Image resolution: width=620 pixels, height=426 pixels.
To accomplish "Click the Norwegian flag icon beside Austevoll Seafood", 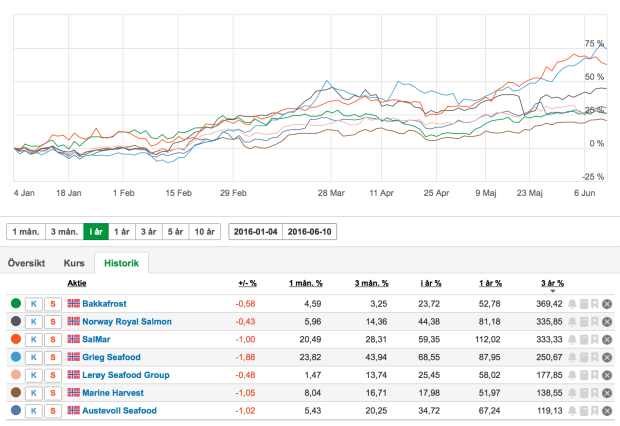I will coord(73,410).
